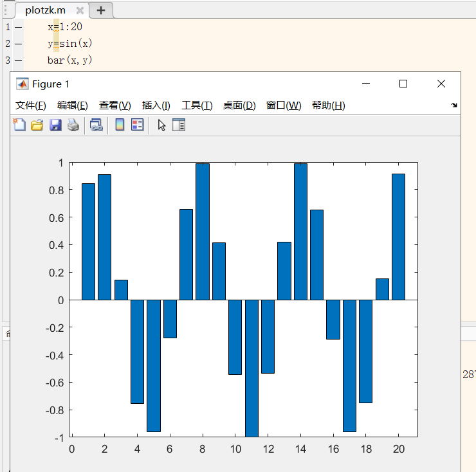Click the negative bar at x=5

coord(154,366)
